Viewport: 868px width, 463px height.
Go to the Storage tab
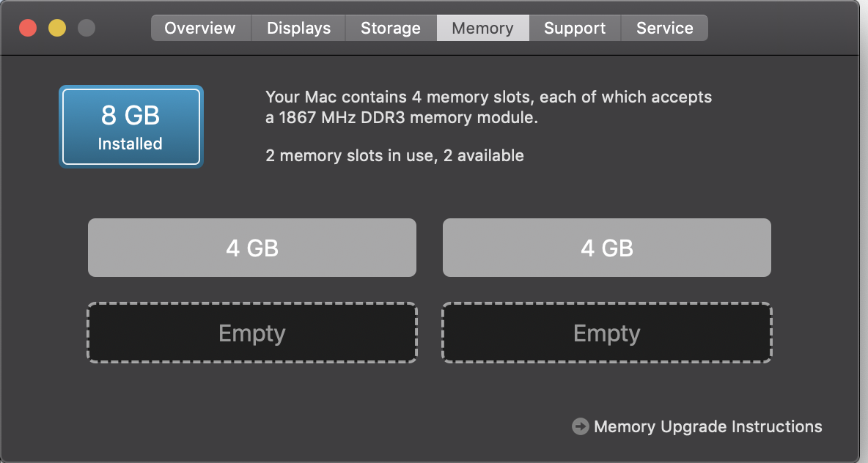tap(391, 29)
